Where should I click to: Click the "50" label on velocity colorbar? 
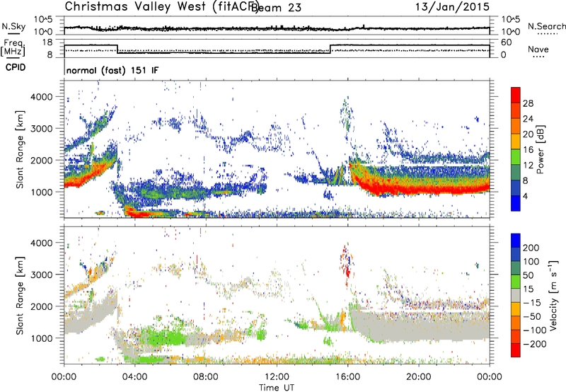pyautogui.click(x=528, y=275)
